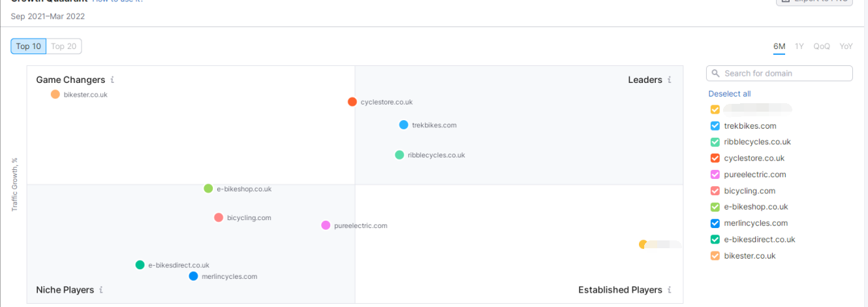
Task: Click info icon beside Established Players
Action: pos(670,290)
